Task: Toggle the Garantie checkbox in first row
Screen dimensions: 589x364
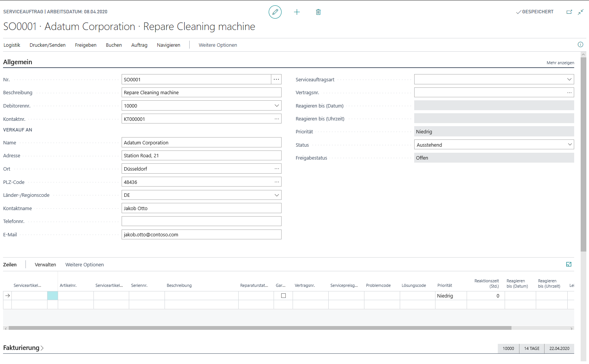Action: 283,296
